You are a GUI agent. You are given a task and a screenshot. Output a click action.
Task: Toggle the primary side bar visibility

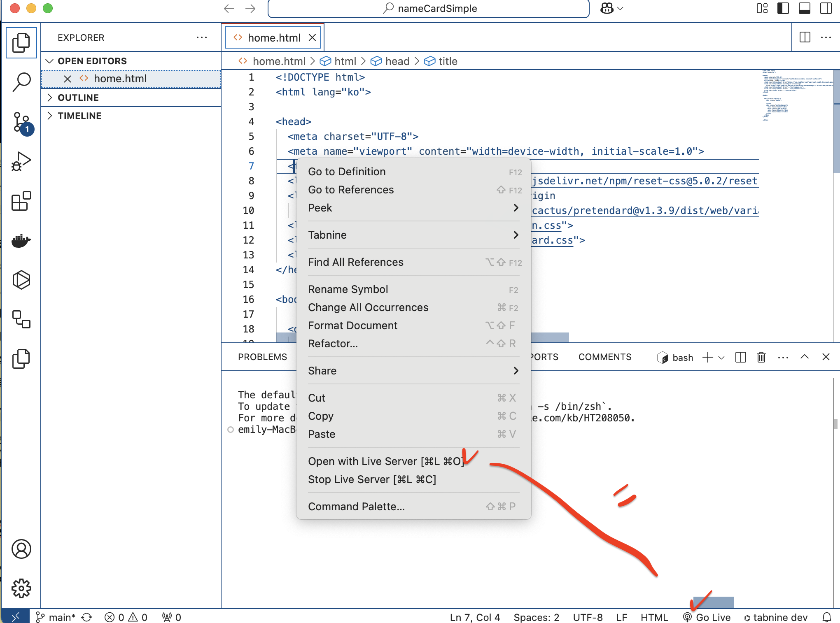783,8
